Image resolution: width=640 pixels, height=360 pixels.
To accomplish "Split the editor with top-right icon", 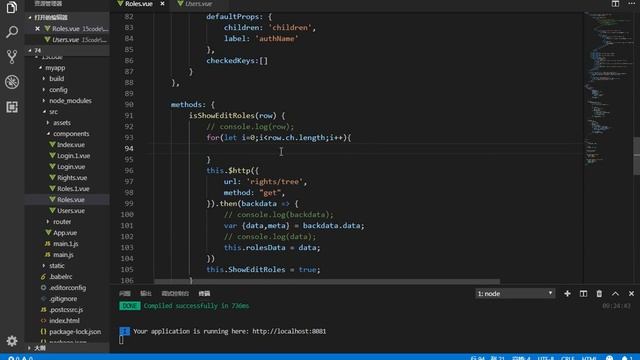I will point(615,4).
